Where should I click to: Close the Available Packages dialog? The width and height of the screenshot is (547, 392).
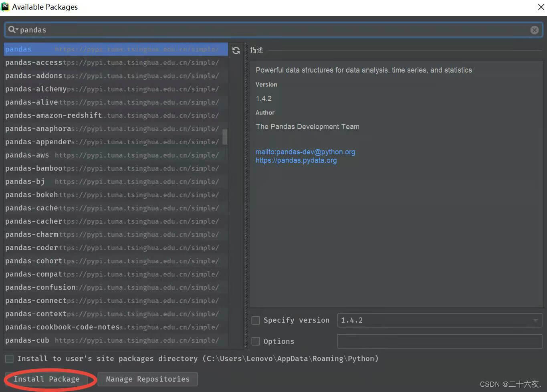point(540,7)
